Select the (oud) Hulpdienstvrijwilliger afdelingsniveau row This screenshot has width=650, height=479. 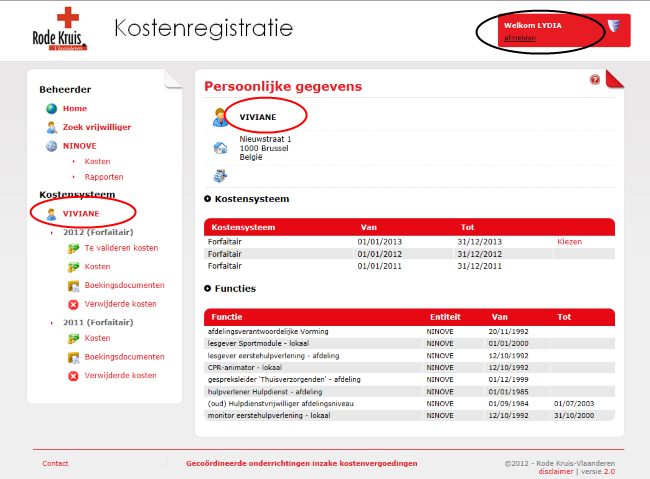pos(409,404)
